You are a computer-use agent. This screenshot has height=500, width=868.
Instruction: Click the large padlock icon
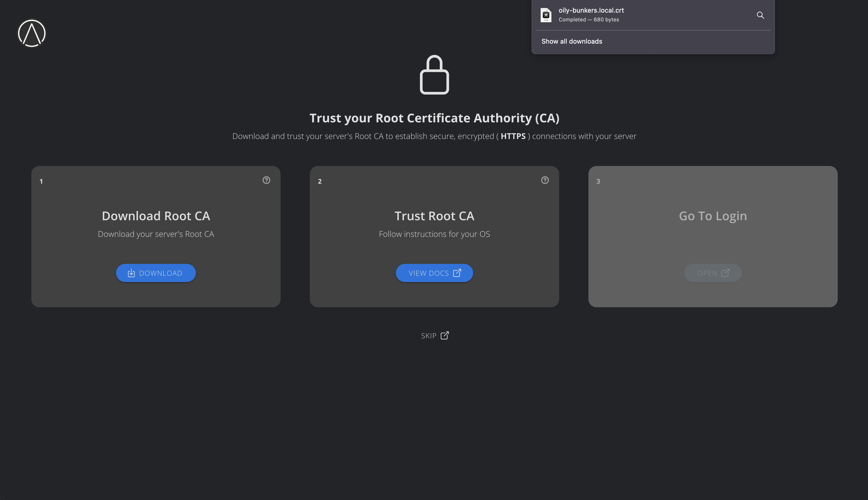click(434, 75)
